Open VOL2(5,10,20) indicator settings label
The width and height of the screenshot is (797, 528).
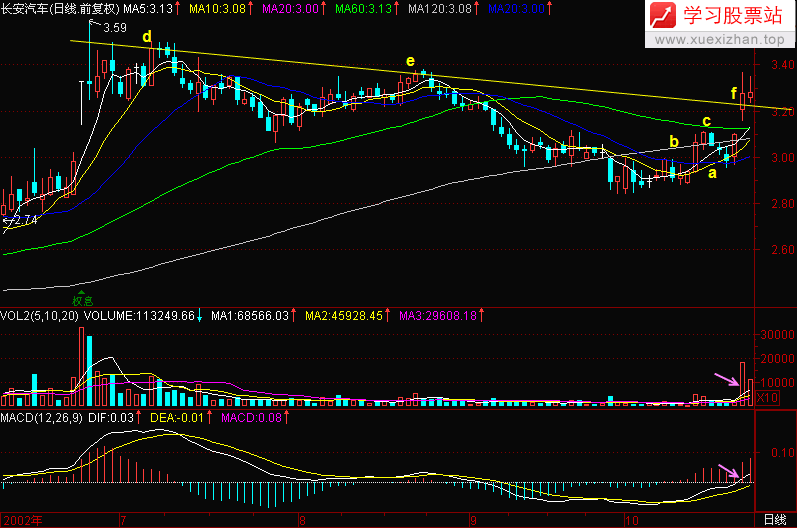pyautogui.click(x=40, y=315)
